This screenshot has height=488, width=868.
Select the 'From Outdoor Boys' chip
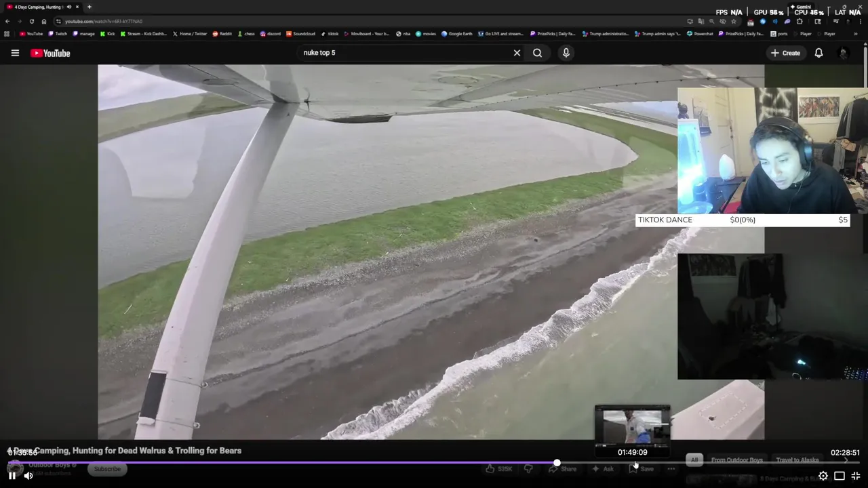[x=737, y=460]
